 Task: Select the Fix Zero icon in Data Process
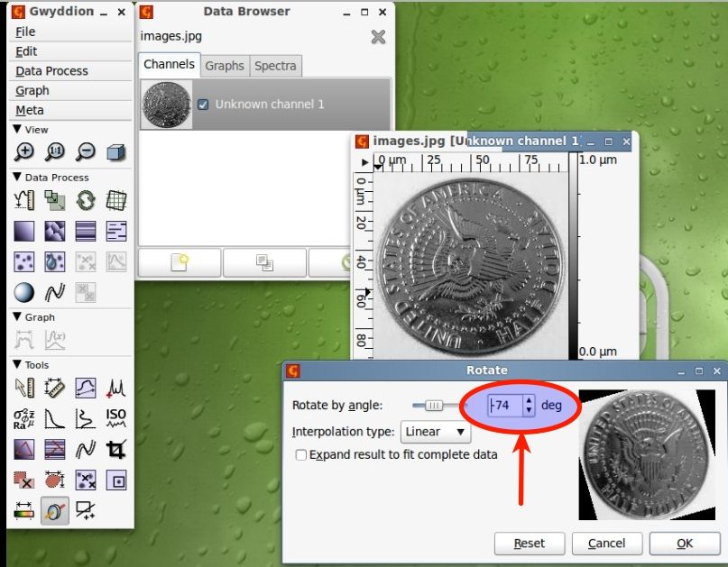click(x=24, y=200)
